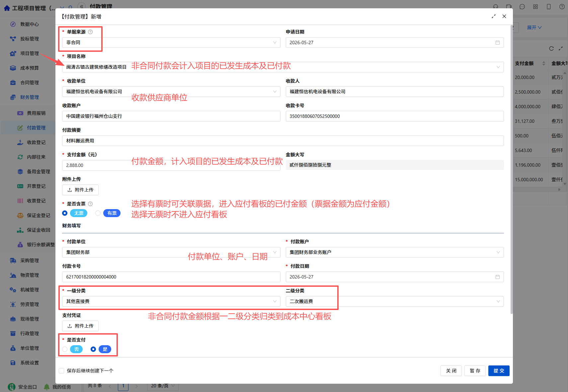This screenshot has height=392, width=568.
Task: Click the 暂存 button
Action: [475, 371]
